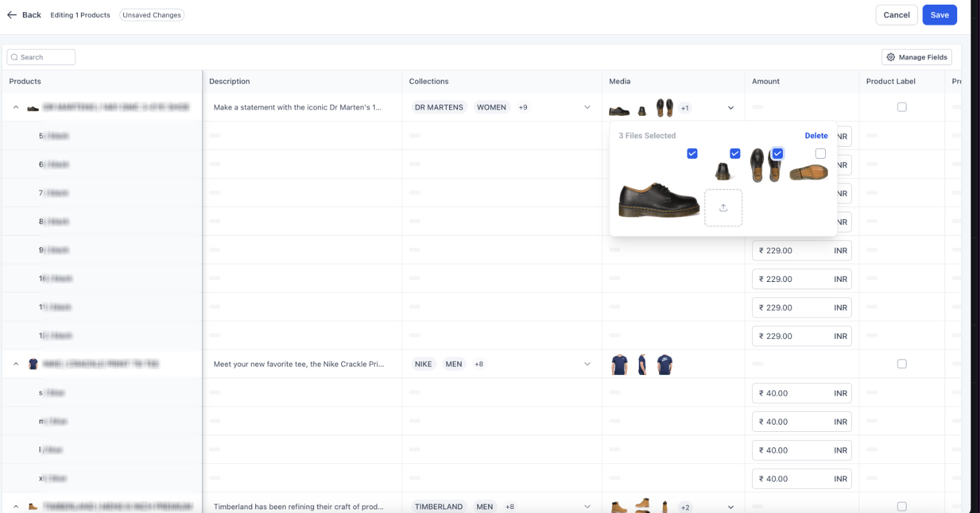Click the Products column header

click(x=25, y=81)
